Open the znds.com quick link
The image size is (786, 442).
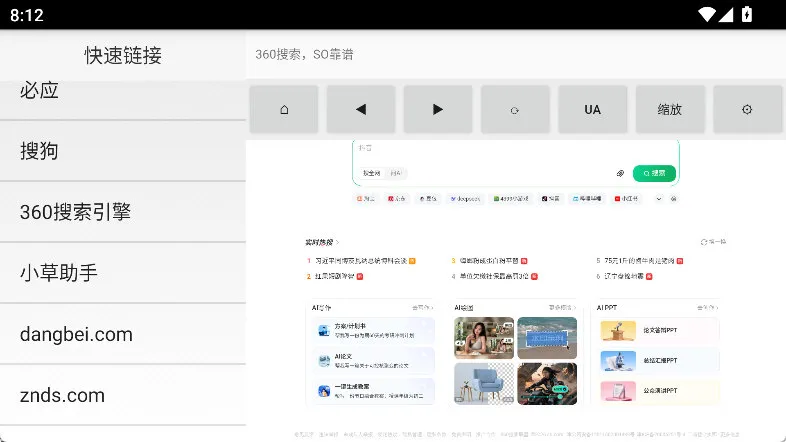pyautogui.click(x=123, y=395)
